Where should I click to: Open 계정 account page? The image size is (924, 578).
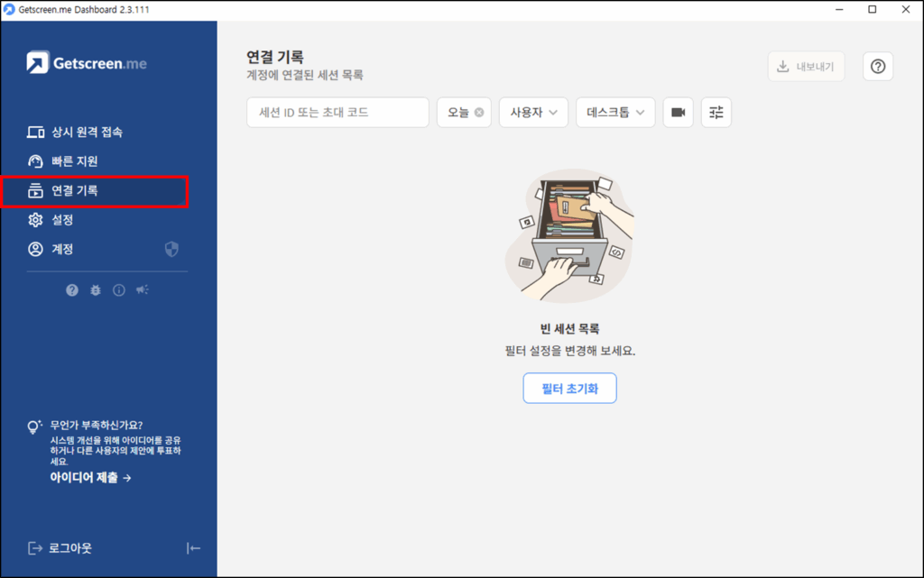pyautogui.click(x=51, y=249)
